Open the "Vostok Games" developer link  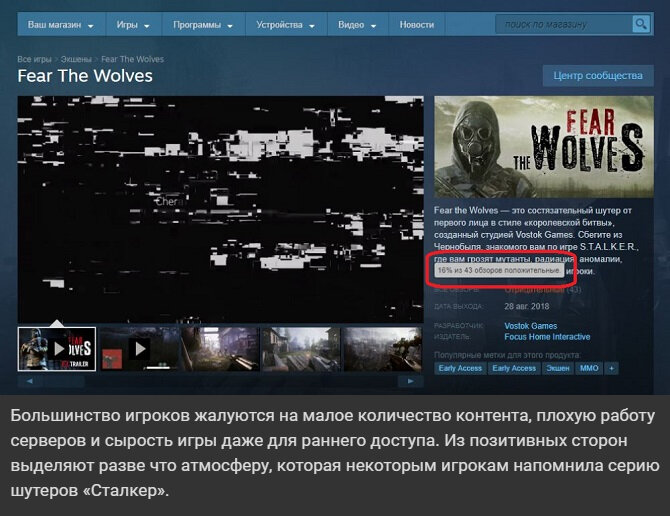coord(531,326)
